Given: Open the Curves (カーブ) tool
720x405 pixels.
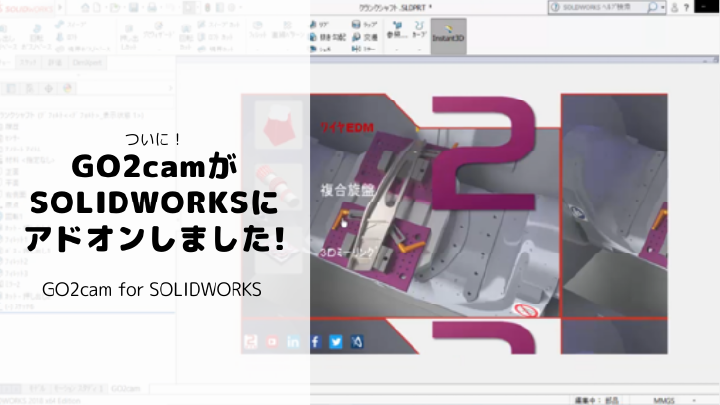Looking at the screenshot, I should (419, 30).
